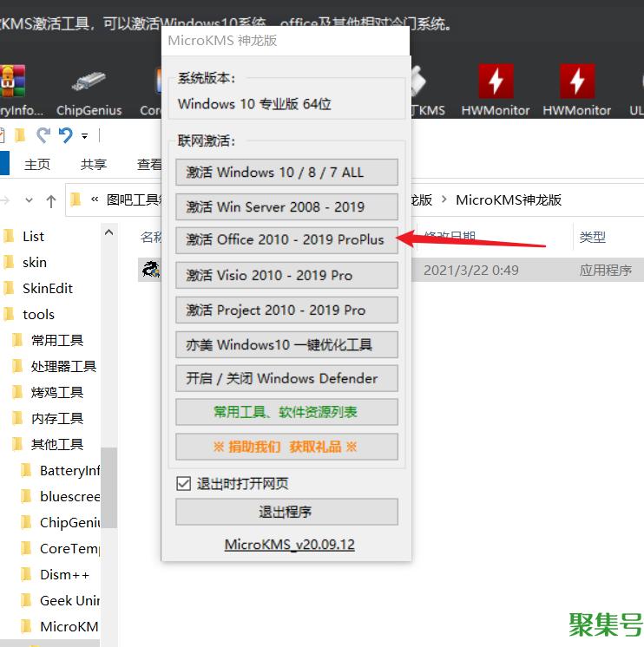Toggle 开启 / 关闭 Windows Defender button
644x647 pixels.
tap(286, 378)
